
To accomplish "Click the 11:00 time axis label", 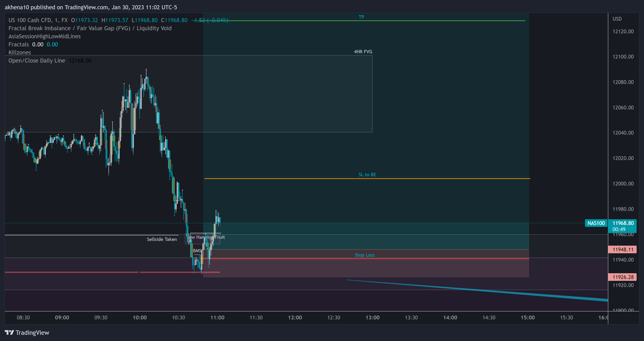I will pos(217,317).
